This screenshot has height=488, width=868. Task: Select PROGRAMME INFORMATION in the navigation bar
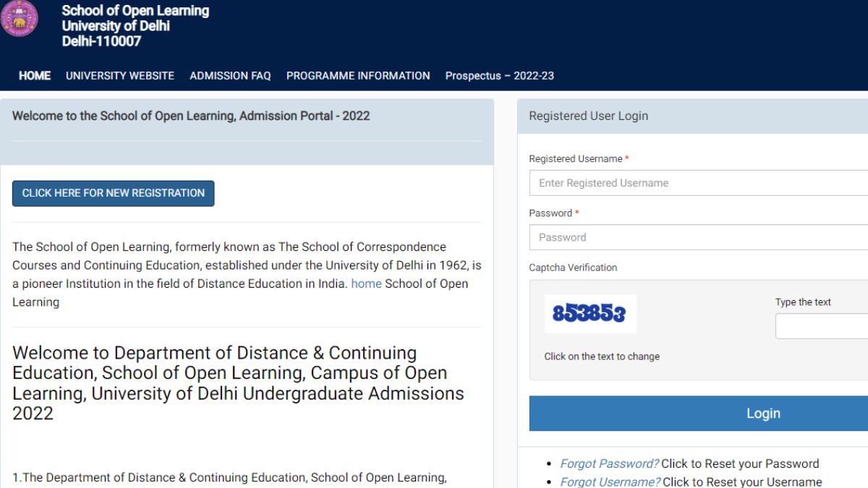[x=358, y=76]
